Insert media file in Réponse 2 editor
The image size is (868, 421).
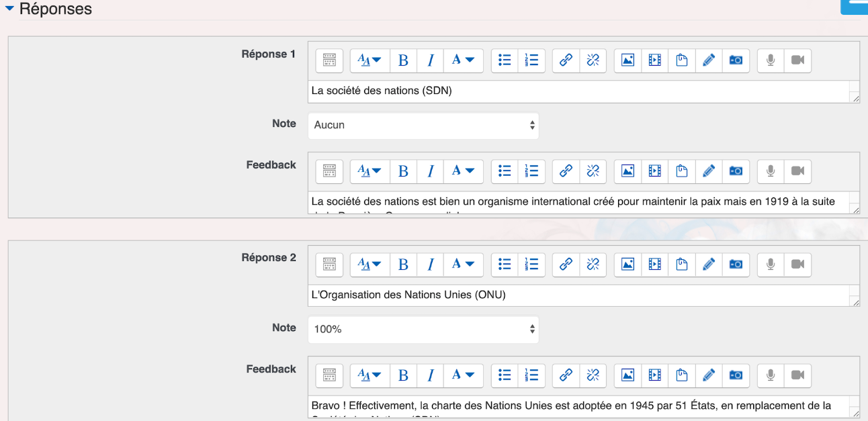tap(654, 264)
